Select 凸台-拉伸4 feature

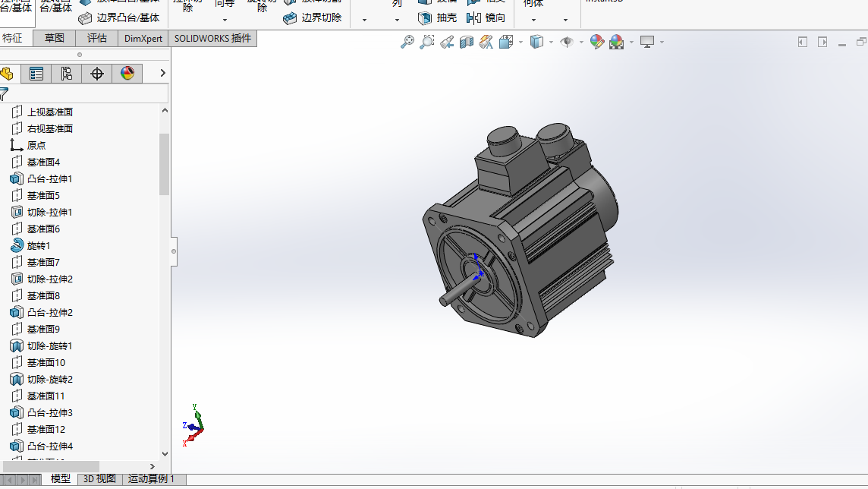[x=50, y=446]
